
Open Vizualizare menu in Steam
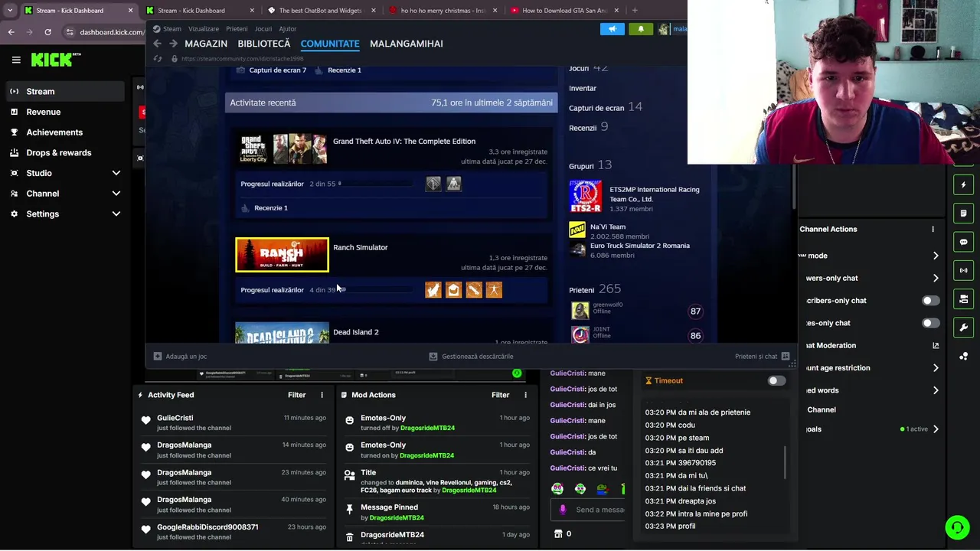click(x=204, y=29)
